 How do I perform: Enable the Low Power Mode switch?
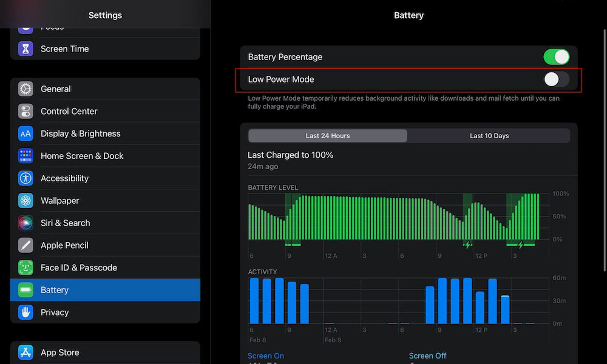[x=556, y=79]
